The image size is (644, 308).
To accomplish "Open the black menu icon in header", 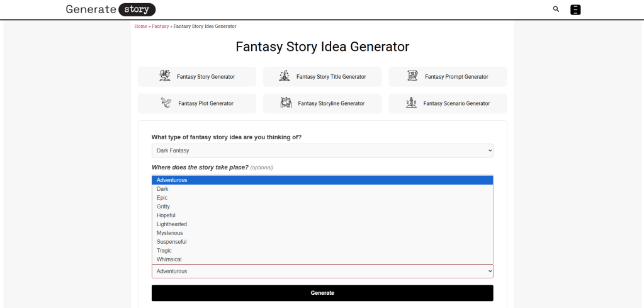I will [x=575, y=9].
